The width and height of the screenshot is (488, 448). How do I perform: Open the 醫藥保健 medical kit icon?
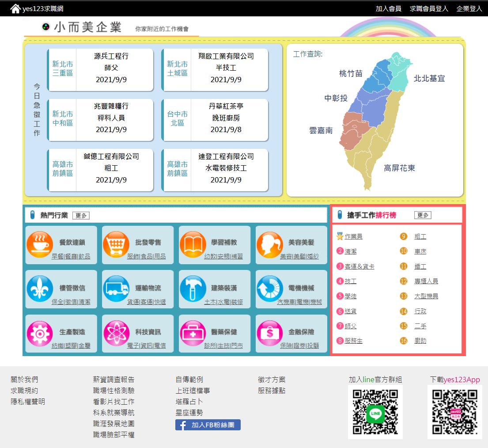193,333
